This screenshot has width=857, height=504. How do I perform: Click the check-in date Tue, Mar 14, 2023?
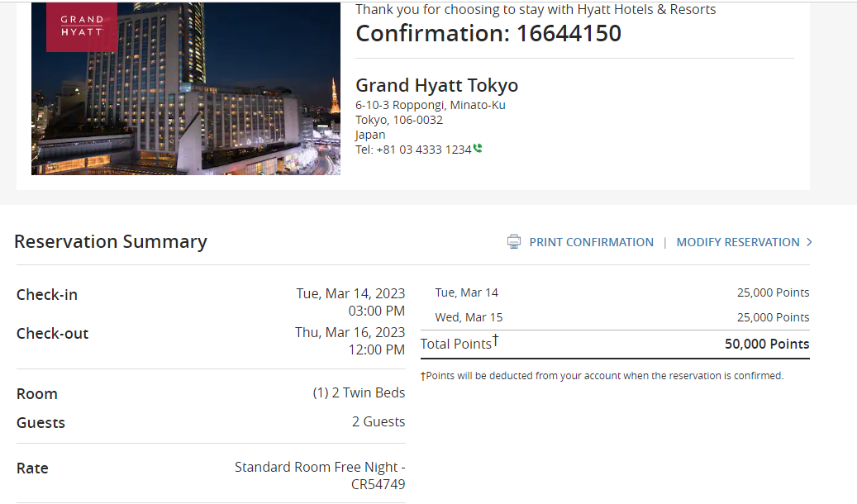coord(350,293)
